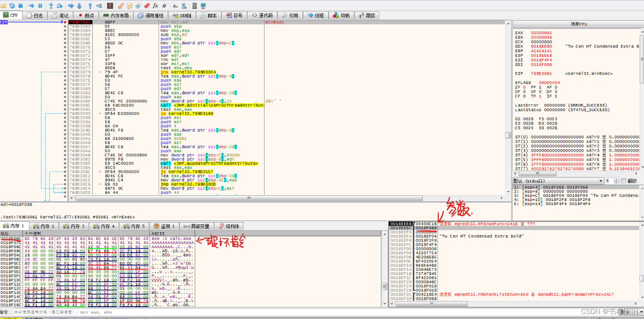Switch to the CPU tab
The height and width of the screenshot is (319, 644).
[x=11, y=15]
